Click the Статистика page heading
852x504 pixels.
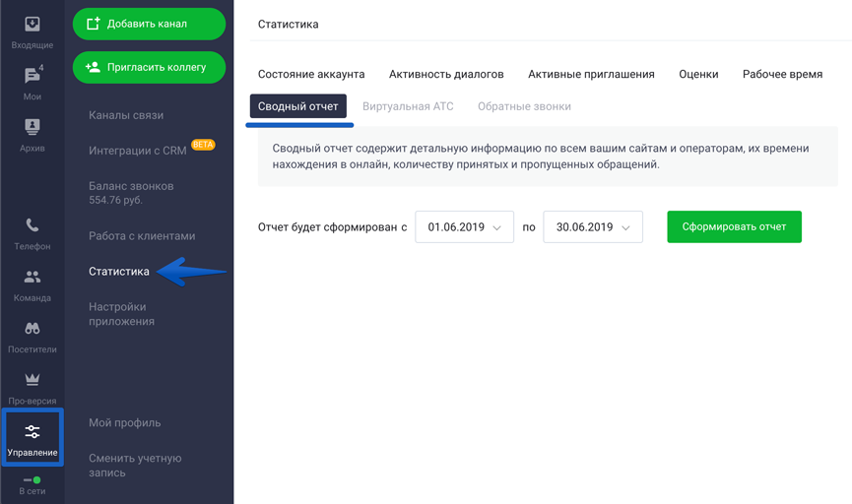[288, 25]
